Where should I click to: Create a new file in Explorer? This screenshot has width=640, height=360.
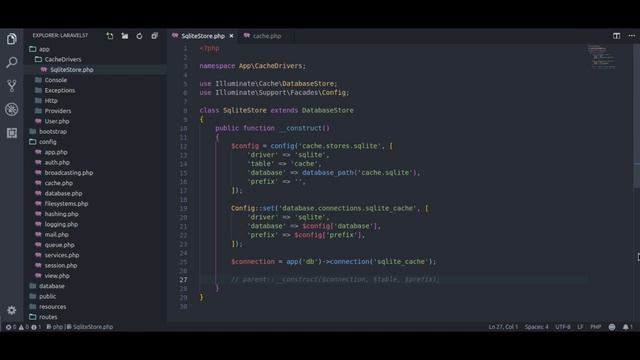click(x=110, y=36)
